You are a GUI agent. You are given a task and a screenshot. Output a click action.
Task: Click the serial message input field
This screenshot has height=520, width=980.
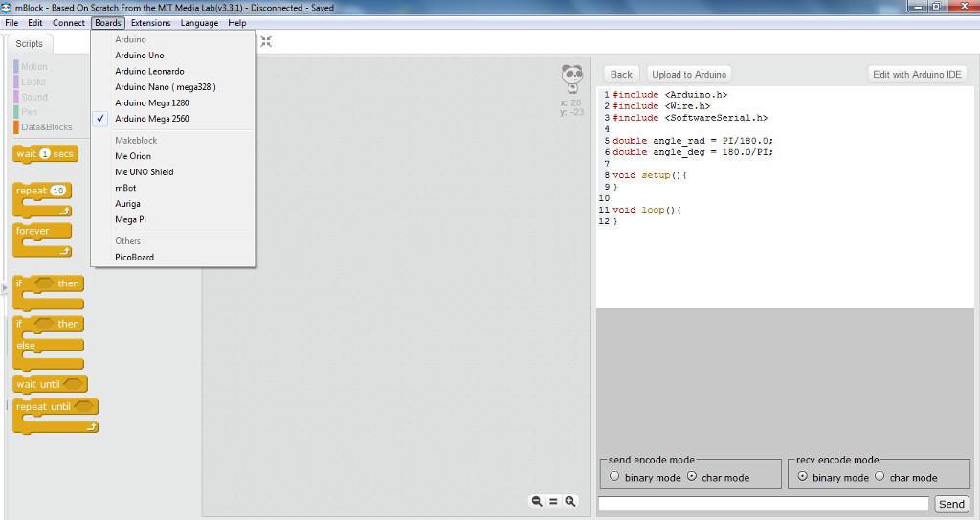763,504
